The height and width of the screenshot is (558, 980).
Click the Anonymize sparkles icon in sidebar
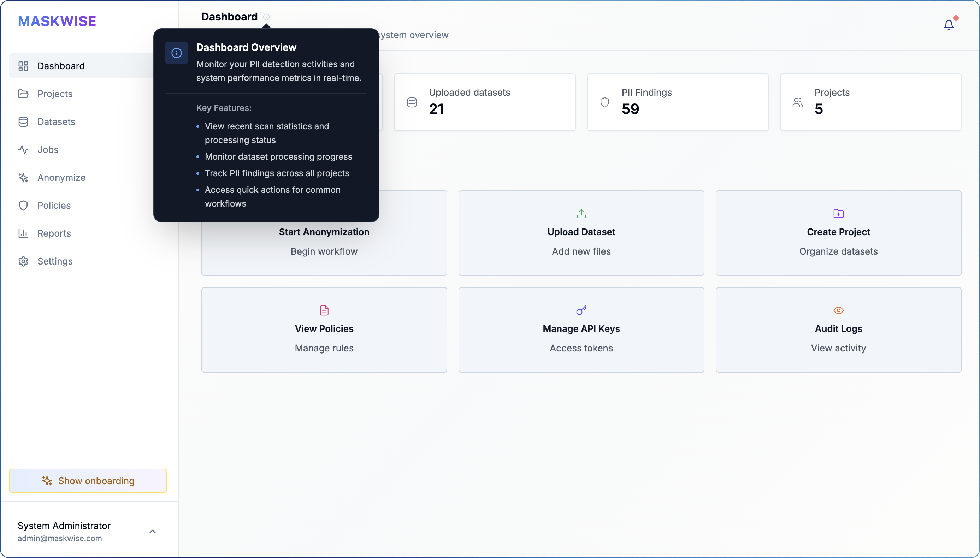coord(23,177)
